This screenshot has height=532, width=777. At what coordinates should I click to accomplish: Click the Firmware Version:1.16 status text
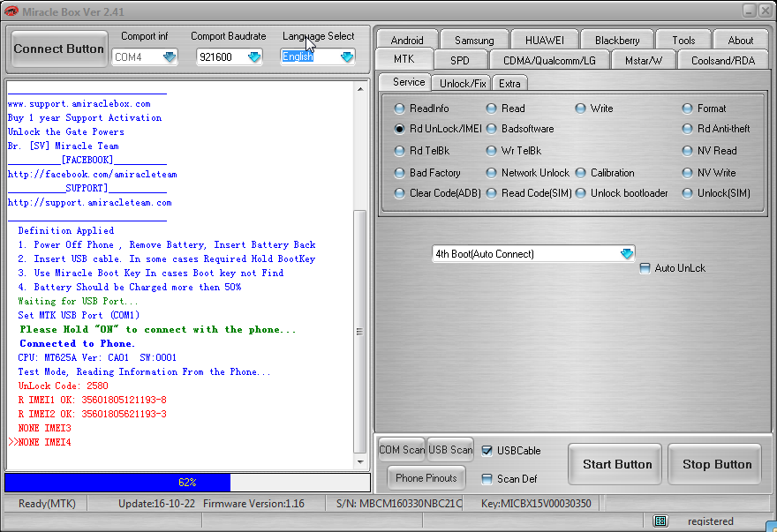253,504
